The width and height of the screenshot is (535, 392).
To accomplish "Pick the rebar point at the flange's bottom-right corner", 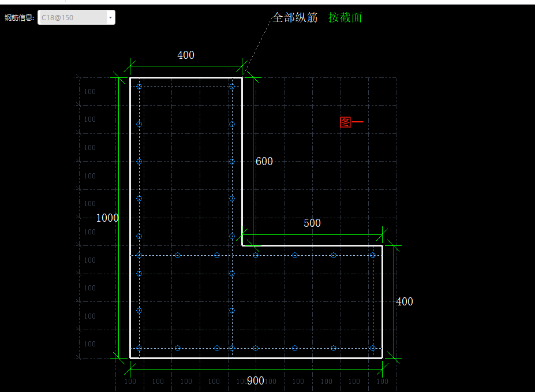I will tap(373, 348).
